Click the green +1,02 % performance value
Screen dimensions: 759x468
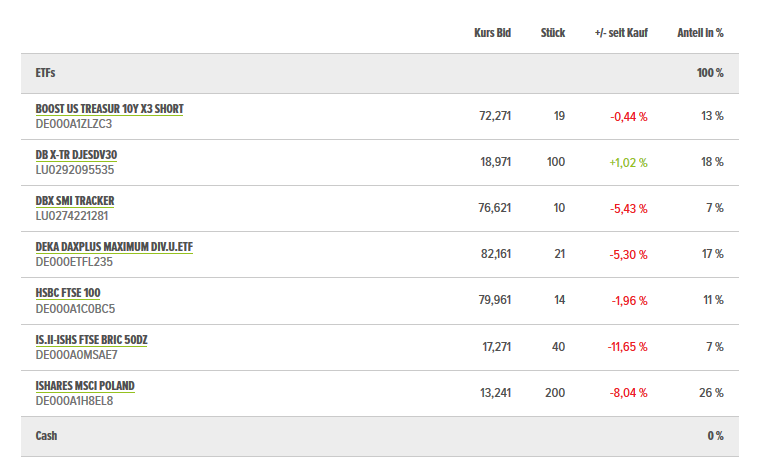tap(628, 162)
